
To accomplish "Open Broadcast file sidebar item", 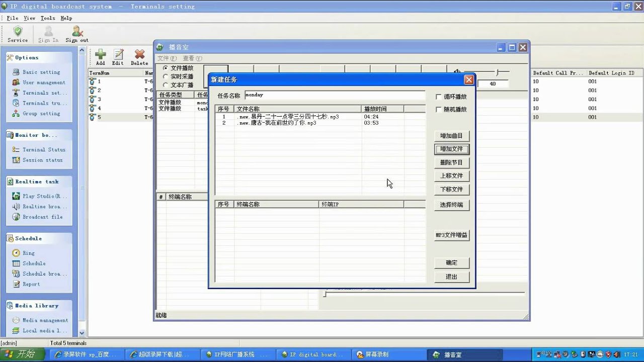I will pyautogui.click(x=38, y=217).
